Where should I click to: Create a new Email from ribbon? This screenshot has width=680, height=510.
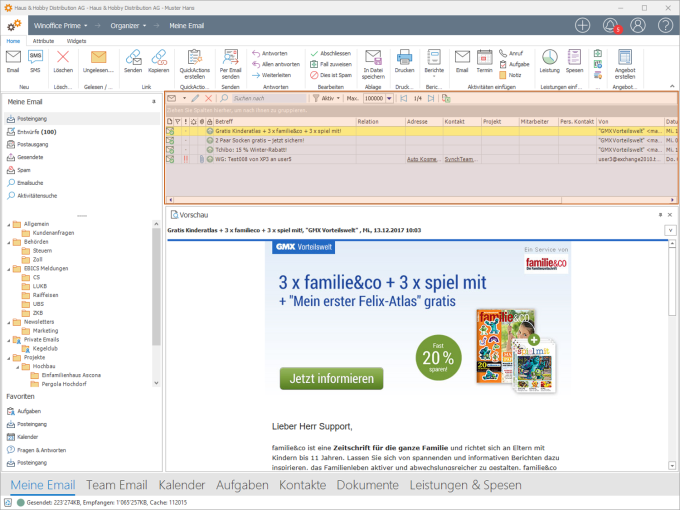pos(13,61)
